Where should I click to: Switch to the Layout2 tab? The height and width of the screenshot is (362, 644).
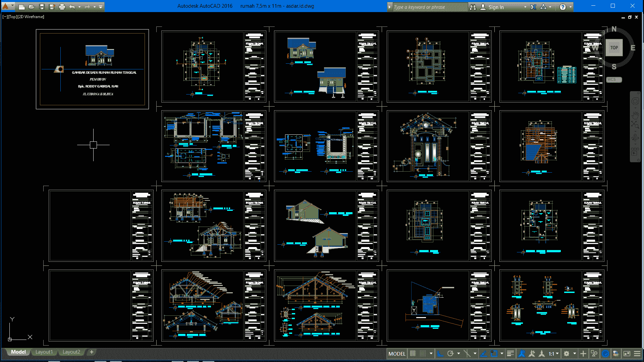[x=71, y=352]
